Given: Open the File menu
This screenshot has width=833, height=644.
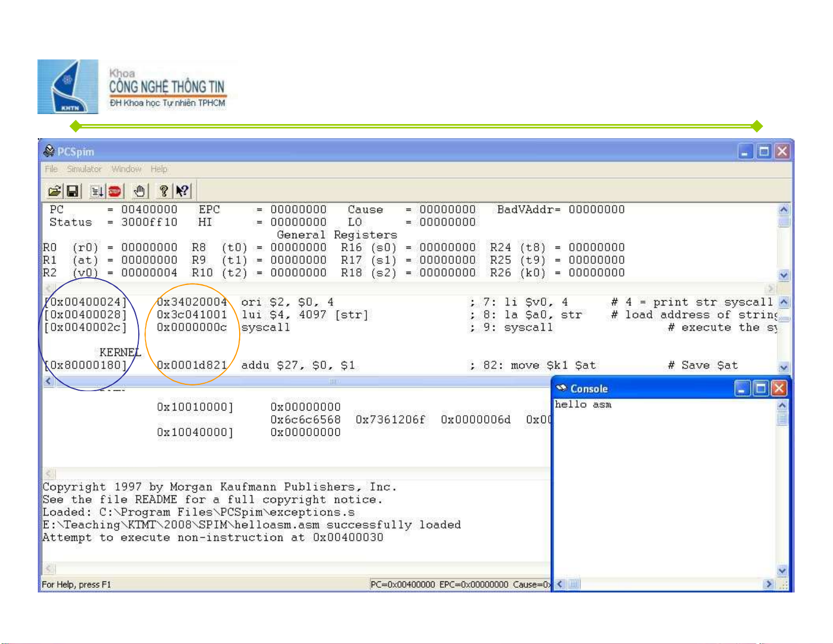Looking at the screenshot, I should 51,169.
